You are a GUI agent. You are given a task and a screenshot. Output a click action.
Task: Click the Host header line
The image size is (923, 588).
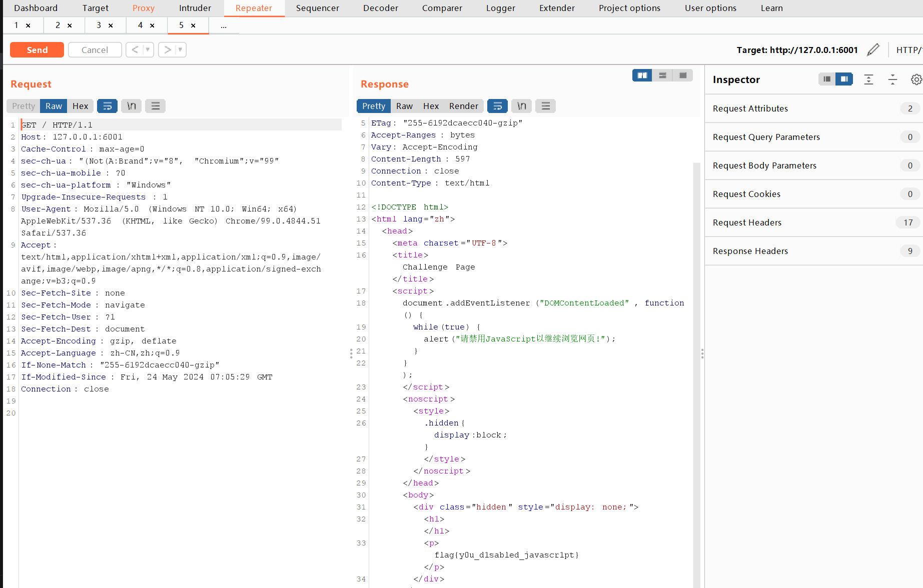(72, 137)
